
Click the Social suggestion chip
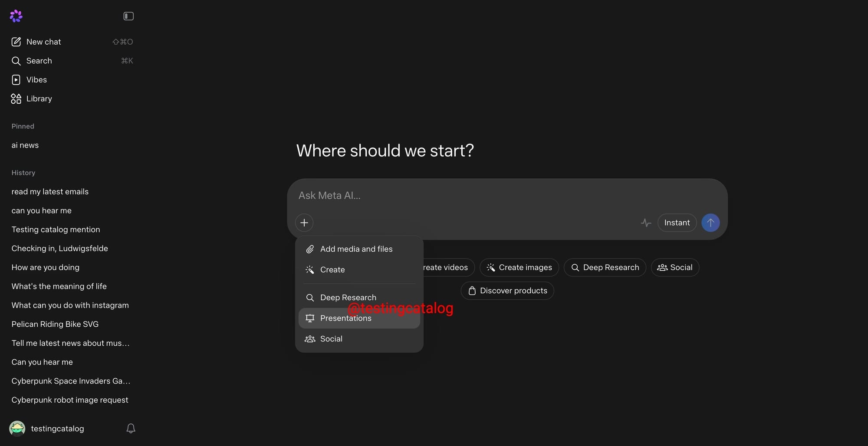675,268
